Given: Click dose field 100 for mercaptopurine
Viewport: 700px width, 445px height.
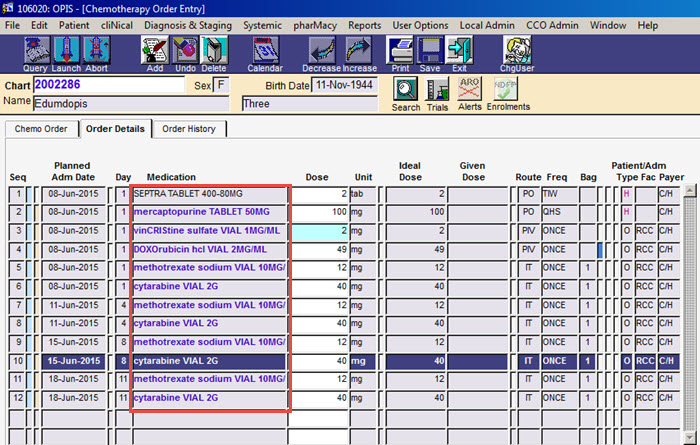Looking at the screenshot, I should (320, 212).
